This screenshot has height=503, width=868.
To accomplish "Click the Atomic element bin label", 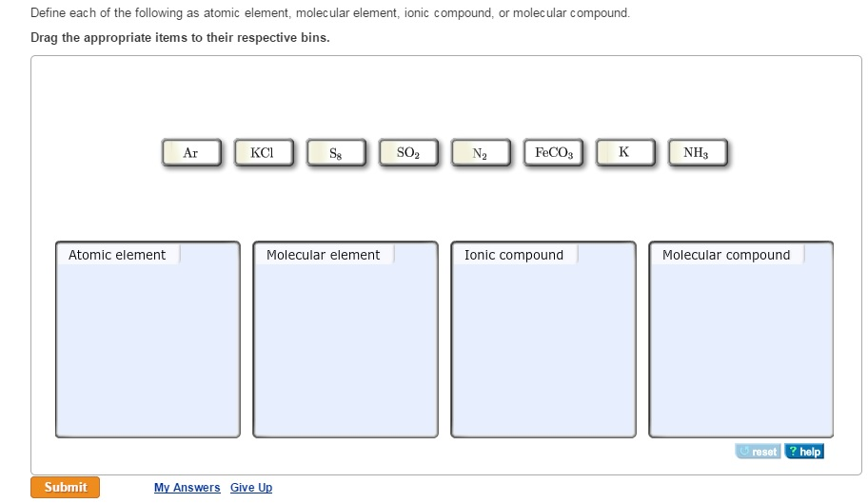I will (117, 255).
